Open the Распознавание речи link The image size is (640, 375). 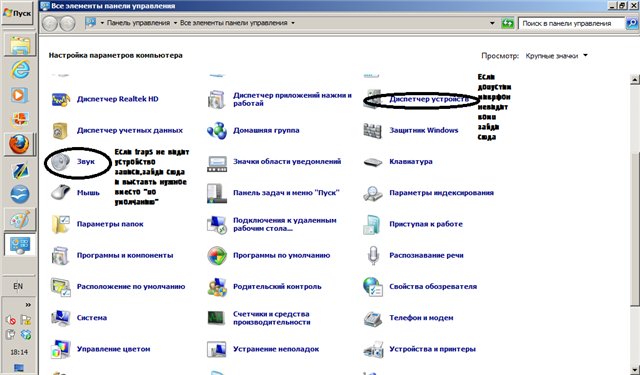[x=426, y=255]
